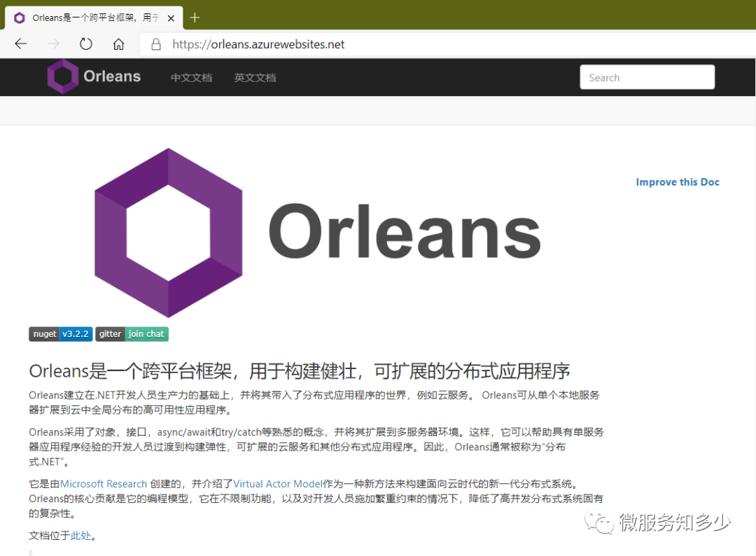Screen dimensions: 756x556
Task: Click the browser back arrow
Action: (x=21, y=44)
